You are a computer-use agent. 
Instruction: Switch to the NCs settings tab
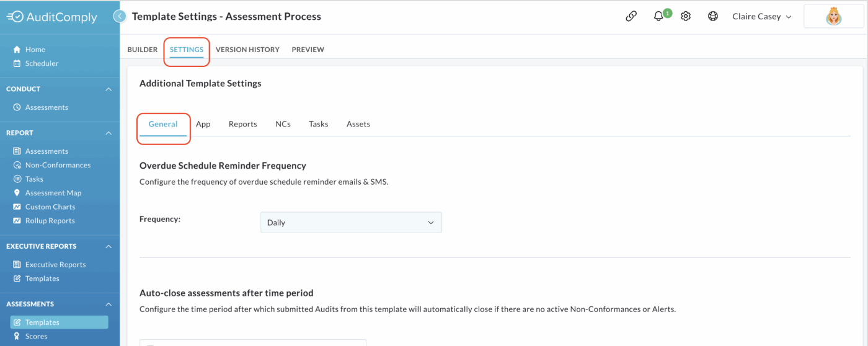coord(283,124)
